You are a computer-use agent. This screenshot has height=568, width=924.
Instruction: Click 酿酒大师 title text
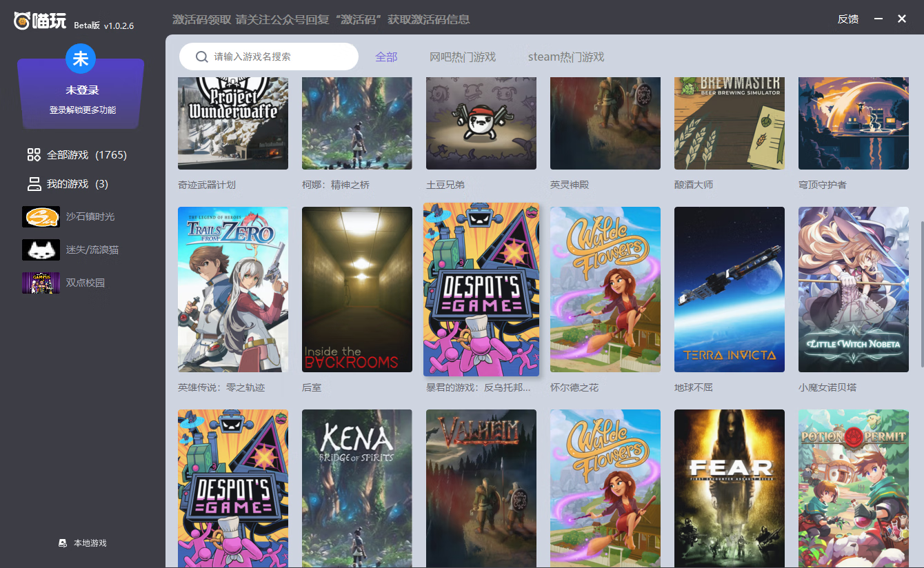tap(694, 185)
